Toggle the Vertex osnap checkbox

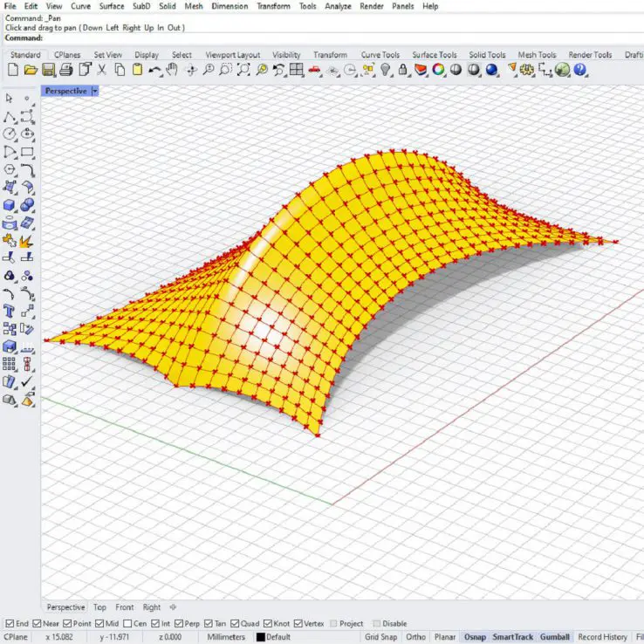click(x=300, y=624)
